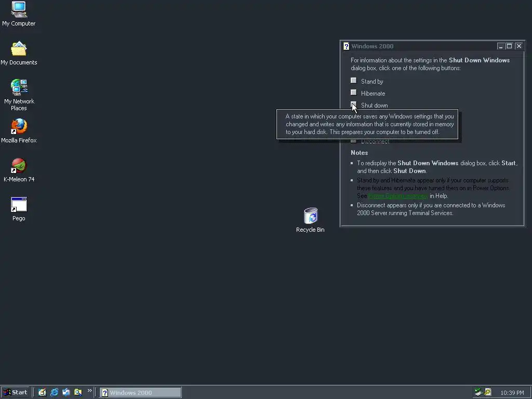Click the yellow key document tray icon
The width and height of the screenshot is (532, 399).
point(487,392)
